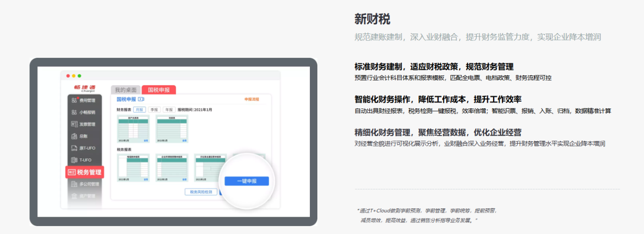Screen dimensions: 644x234
Task: Click heading 智能化财务操作，降低工作成本，提升工作效率
Action: pyautogui.click(x=438, y=99)
